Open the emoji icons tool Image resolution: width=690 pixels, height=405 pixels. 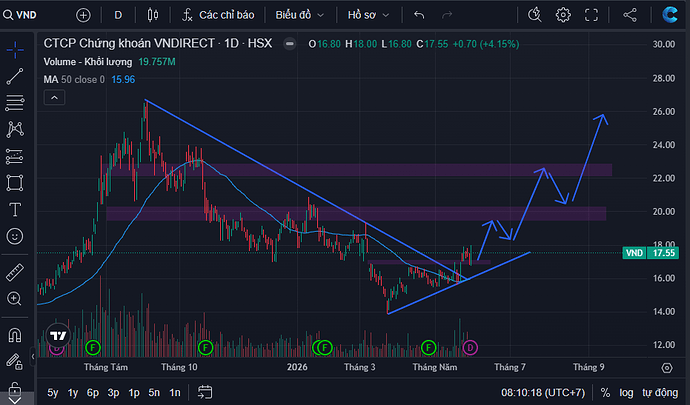pyautogui.click(x=15, y=236)
